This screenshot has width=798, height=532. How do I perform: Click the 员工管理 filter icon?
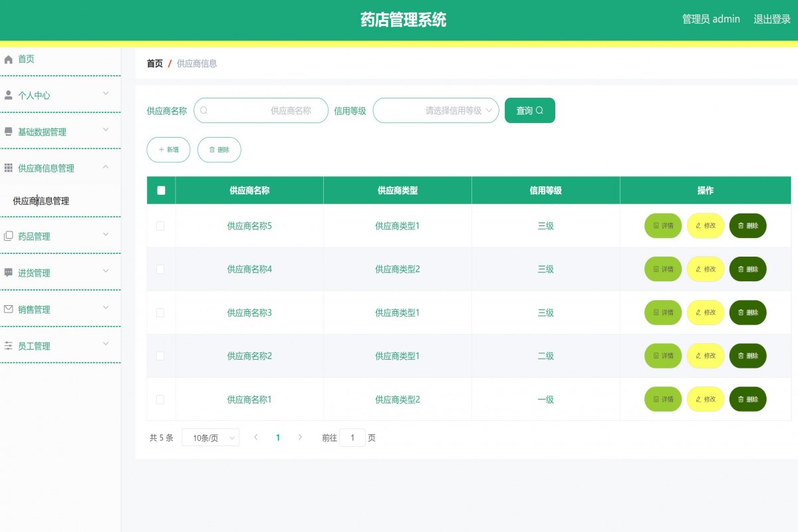tap(8, 345)
